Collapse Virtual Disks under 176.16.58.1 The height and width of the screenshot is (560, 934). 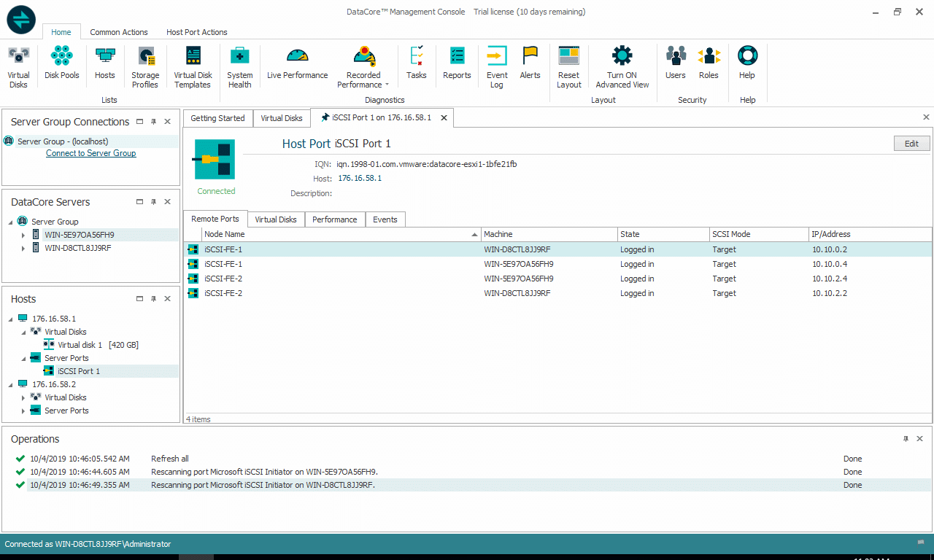coord(23,332)
